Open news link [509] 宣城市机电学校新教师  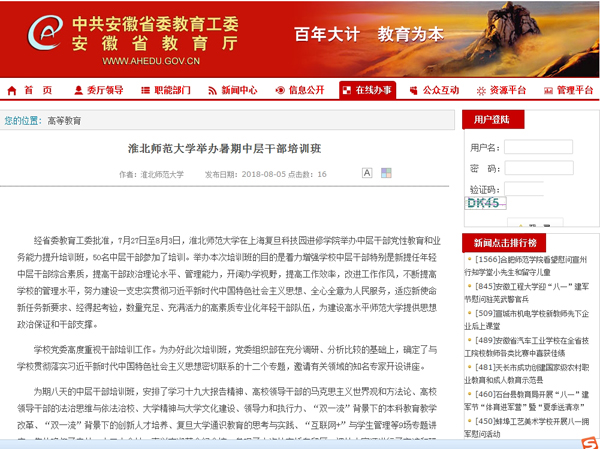(527, 320)
